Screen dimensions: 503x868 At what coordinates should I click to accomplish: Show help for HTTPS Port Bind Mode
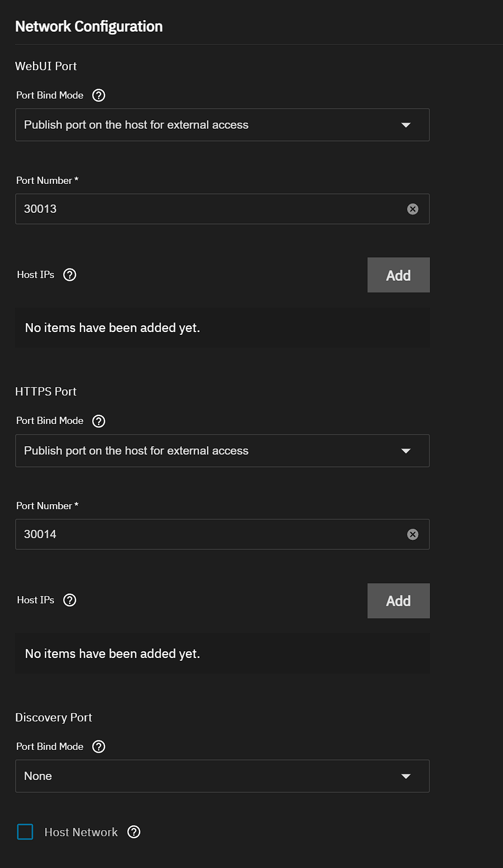point(99,421)
